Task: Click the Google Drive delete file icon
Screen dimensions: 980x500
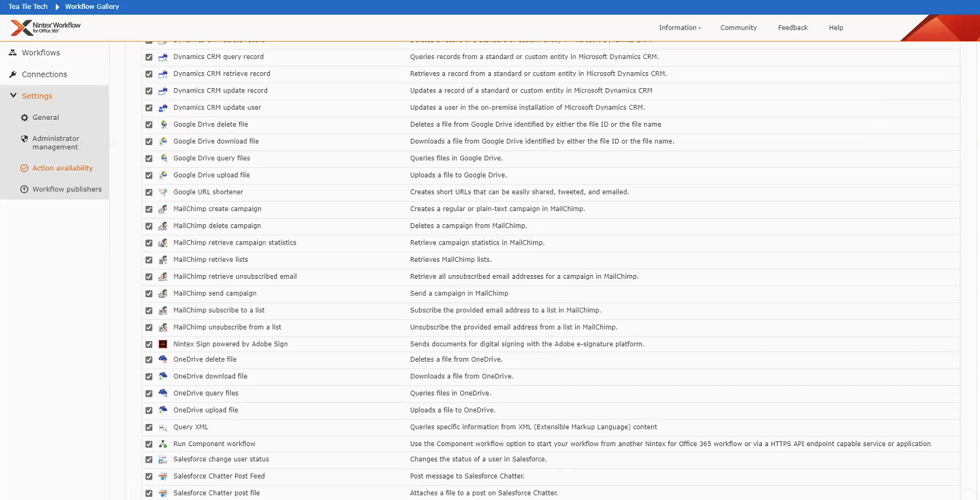Action: (163, 125)
